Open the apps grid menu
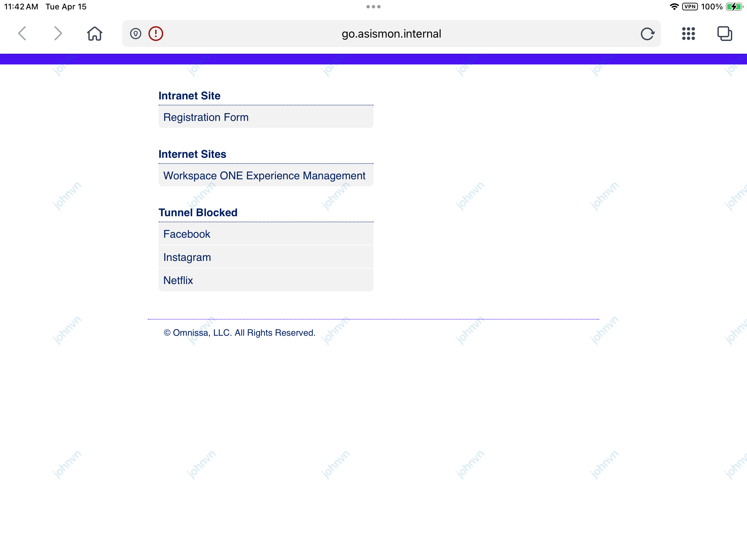Image resolution: width=747 pixels, height=560 pixels. pos(688,34)
